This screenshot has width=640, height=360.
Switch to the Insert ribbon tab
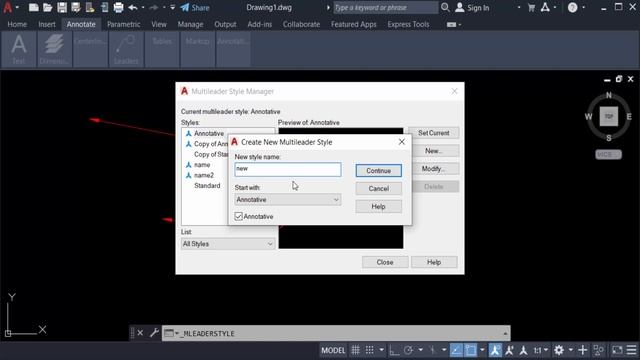tap(47, 24)
